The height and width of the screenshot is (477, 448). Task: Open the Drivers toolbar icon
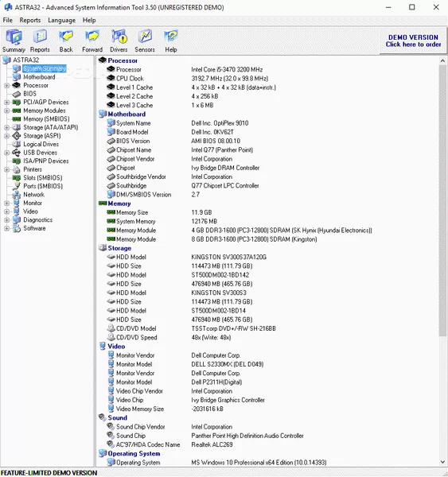coord(119,41)
